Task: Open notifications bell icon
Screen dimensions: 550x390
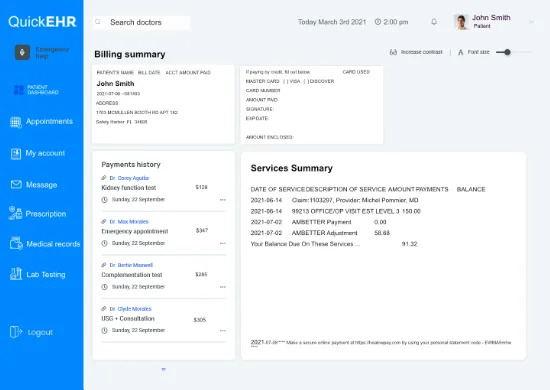Action: (x=434, y=22)
